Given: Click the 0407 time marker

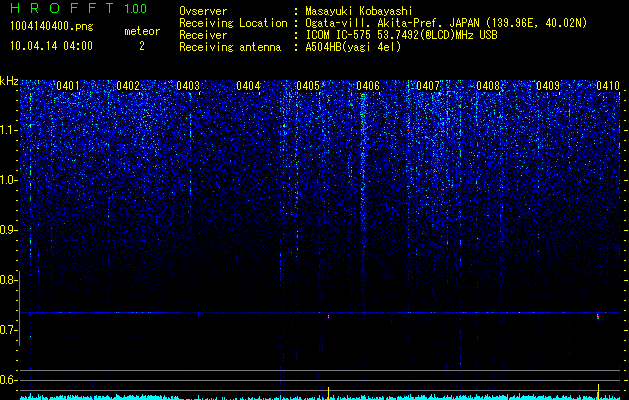Looking at the screenshot, I should [428, 86].
